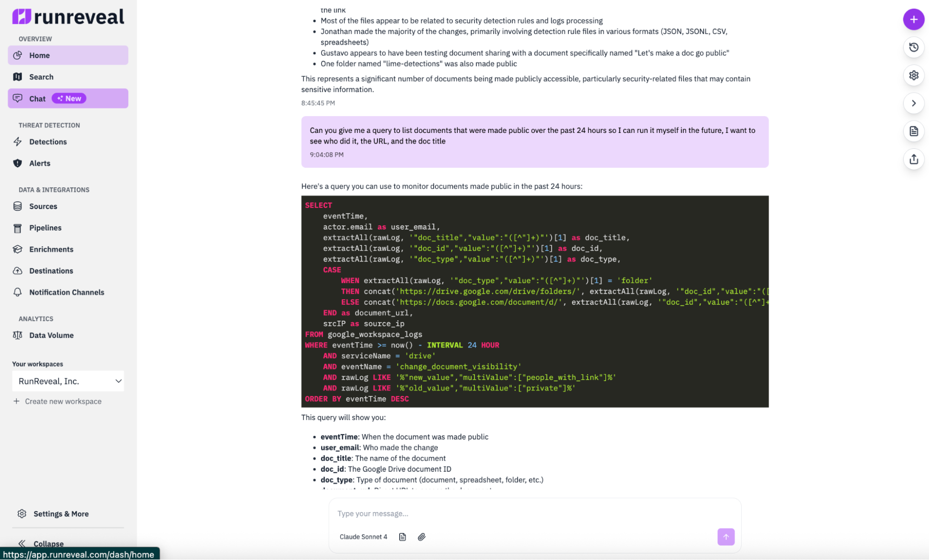Expand the right panel chevron
This screenshot has width=929, height=560.
point(914,103)
